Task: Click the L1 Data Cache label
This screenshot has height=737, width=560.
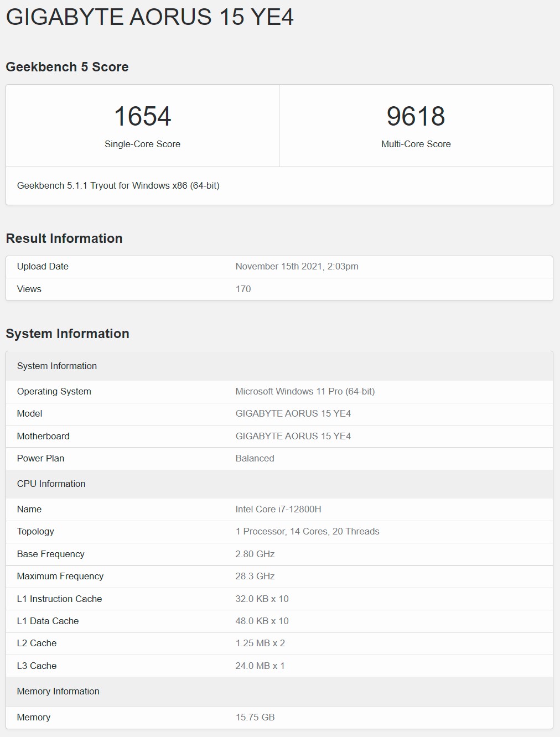Action: pos(48,621)
